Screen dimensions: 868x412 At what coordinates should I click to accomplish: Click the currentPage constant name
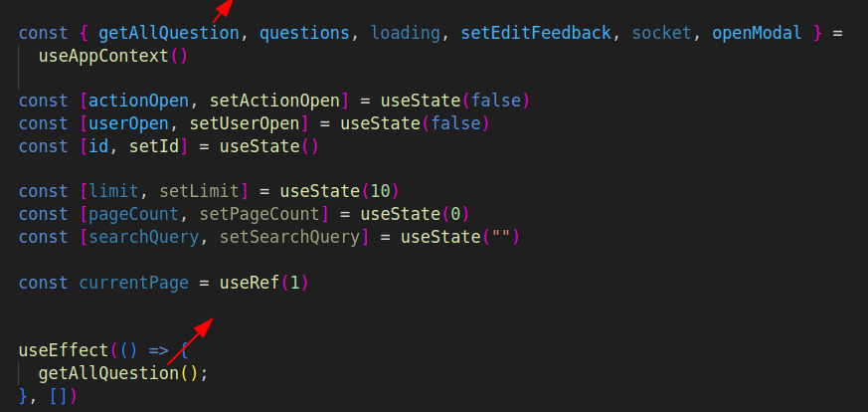click(x=133, y=283)
